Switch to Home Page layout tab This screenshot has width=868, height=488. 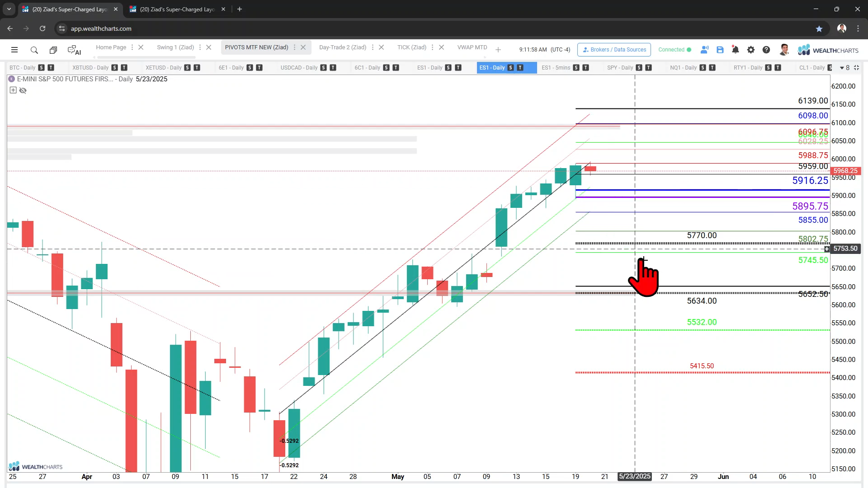[111, 47]
